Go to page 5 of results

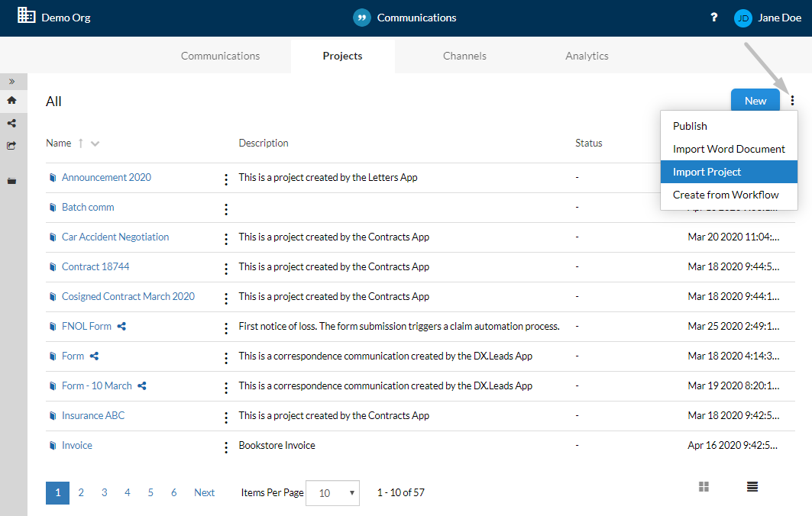coord(150,492)
